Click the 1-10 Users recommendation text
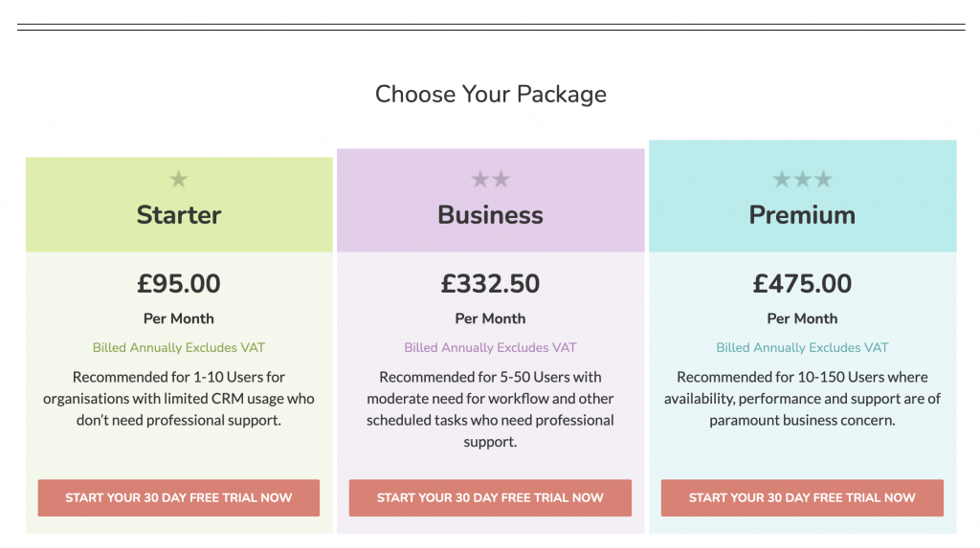This screenshot has height=548, width=980. [179, 399]
